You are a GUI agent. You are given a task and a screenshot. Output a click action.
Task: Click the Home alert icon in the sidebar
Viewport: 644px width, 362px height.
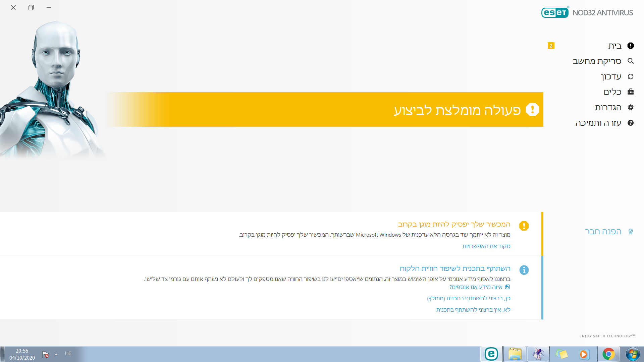click(631, 46)
